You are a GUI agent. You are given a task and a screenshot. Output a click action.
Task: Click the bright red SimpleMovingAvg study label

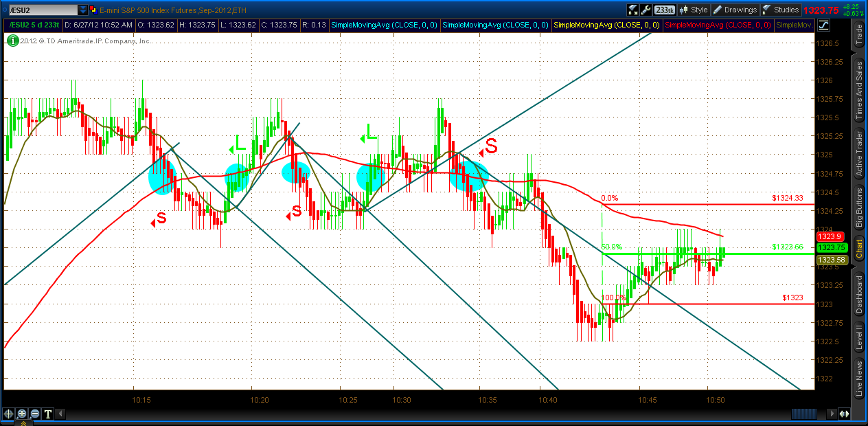718,25
